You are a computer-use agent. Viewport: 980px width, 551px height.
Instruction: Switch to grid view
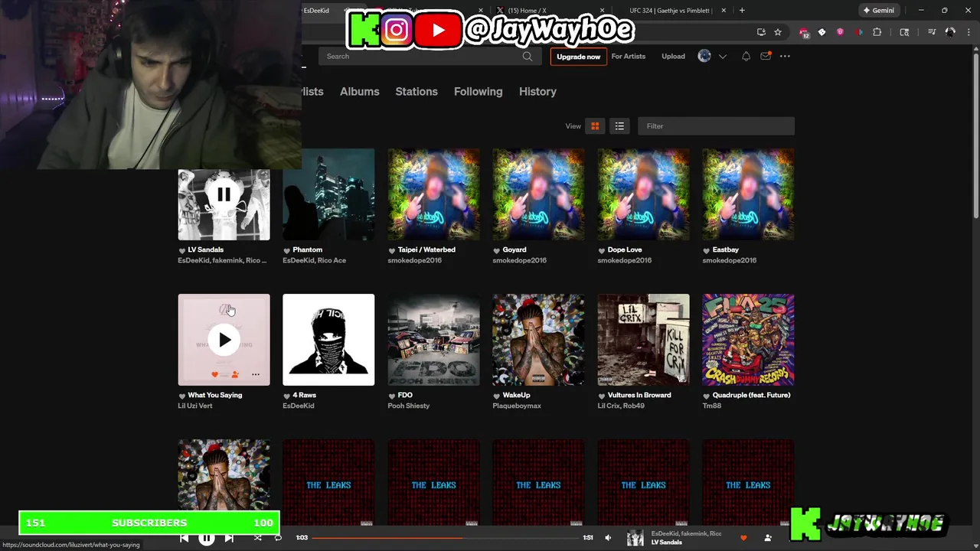595,126
